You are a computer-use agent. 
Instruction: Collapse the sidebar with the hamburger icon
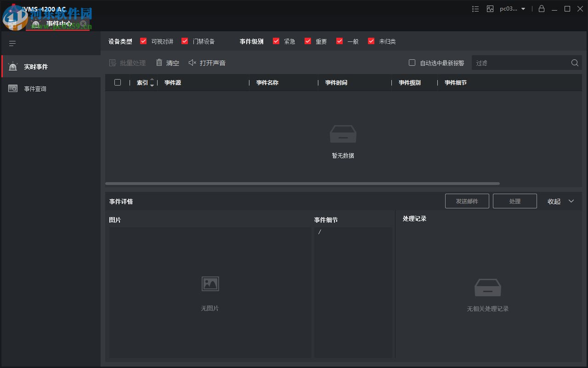(x=12, y=44)
